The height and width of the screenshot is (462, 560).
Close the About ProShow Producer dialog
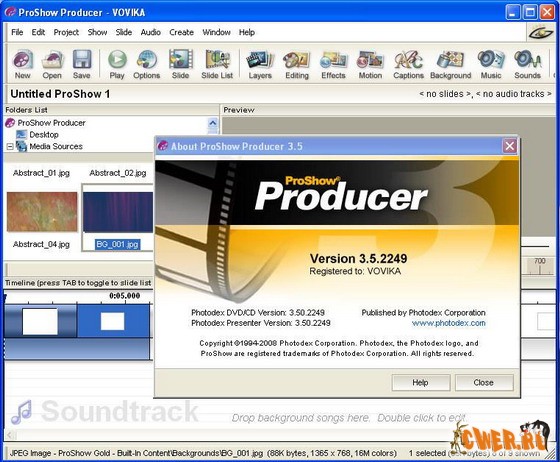pyautogui.click(x=510, y=146)
